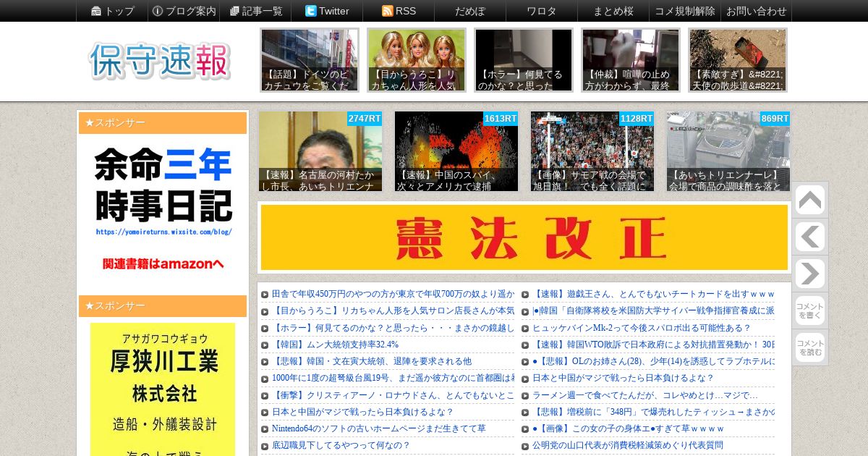
Task: Click the 余命三年時事日記 sponsor banner
Action: click(163, 209)
